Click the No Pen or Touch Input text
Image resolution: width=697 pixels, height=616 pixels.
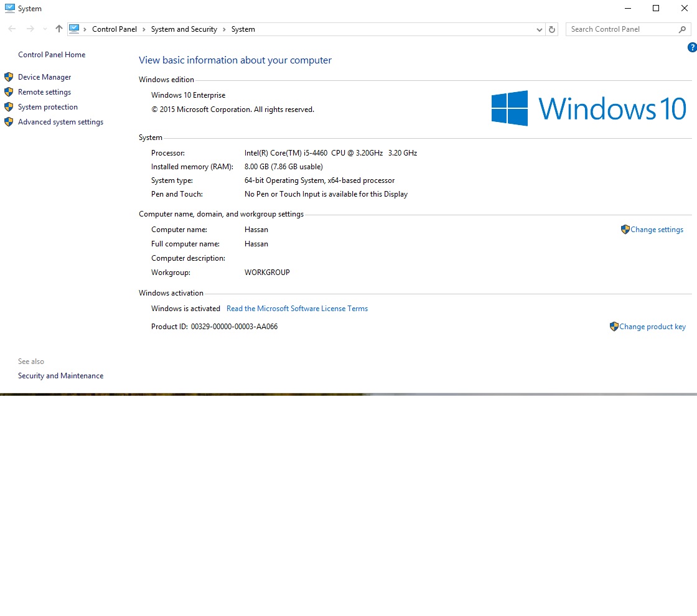coord(326,194)
